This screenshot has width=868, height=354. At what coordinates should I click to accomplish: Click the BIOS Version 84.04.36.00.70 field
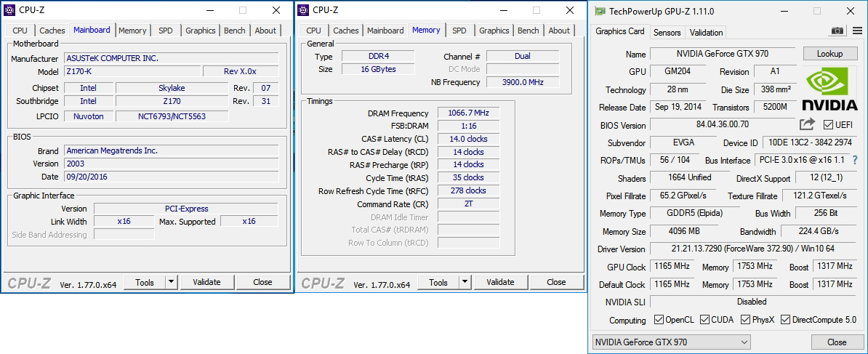[x=722, y=124]
